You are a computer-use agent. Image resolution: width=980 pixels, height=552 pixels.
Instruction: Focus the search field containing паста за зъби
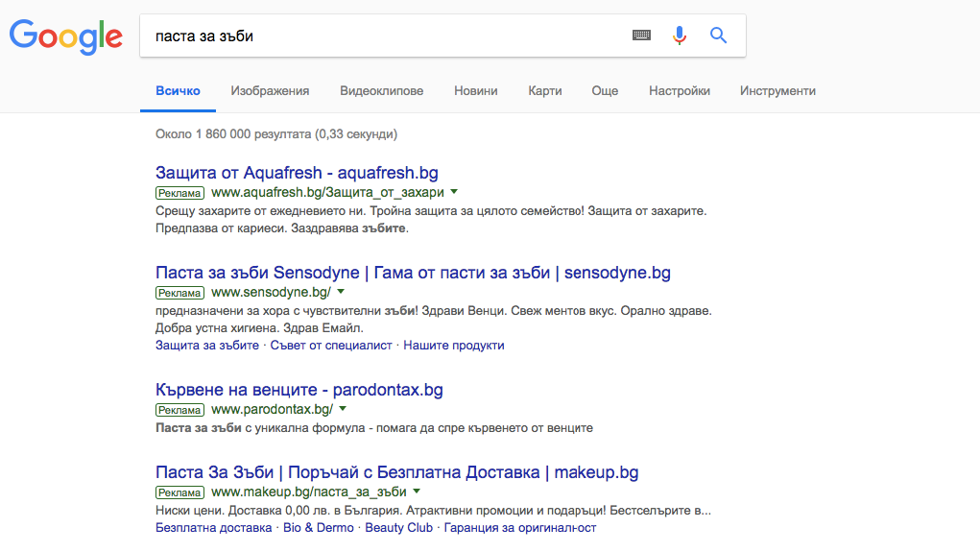tap(384, 36)
